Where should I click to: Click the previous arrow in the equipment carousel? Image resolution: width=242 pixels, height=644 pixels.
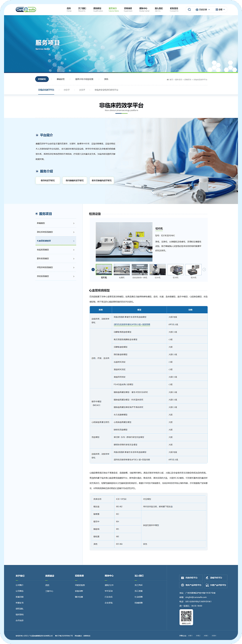pyautogui.click(x=93, y=270)
